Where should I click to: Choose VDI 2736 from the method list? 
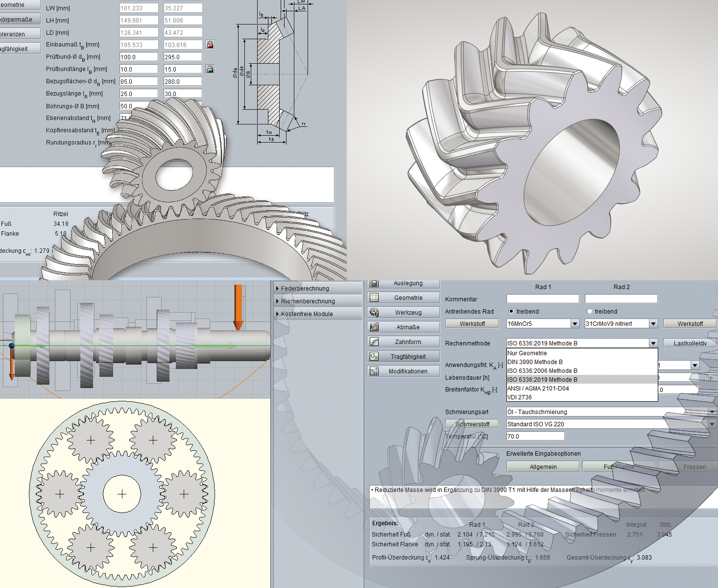point(582,397)
